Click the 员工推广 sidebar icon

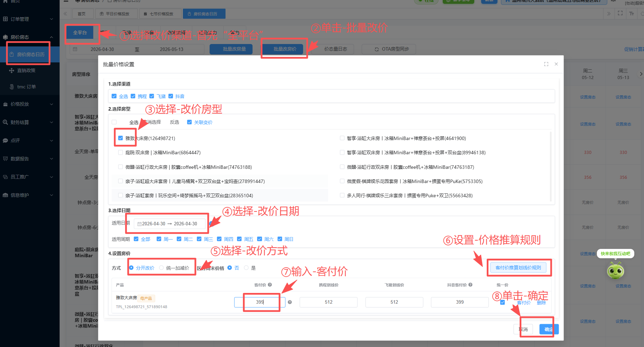tap(5, 177)
